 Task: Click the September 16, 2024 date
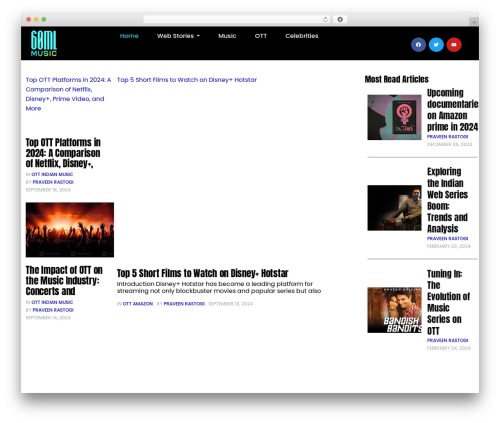click(48, 190)
